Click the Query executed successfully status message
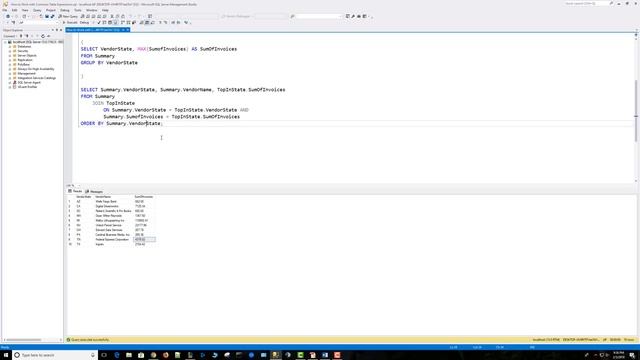 [90, 340]
